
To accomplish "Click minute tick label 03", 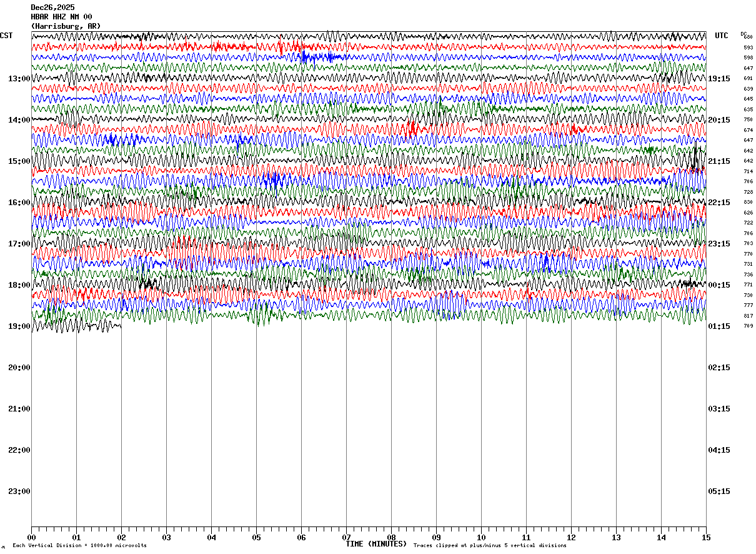I will click(166, 537).
